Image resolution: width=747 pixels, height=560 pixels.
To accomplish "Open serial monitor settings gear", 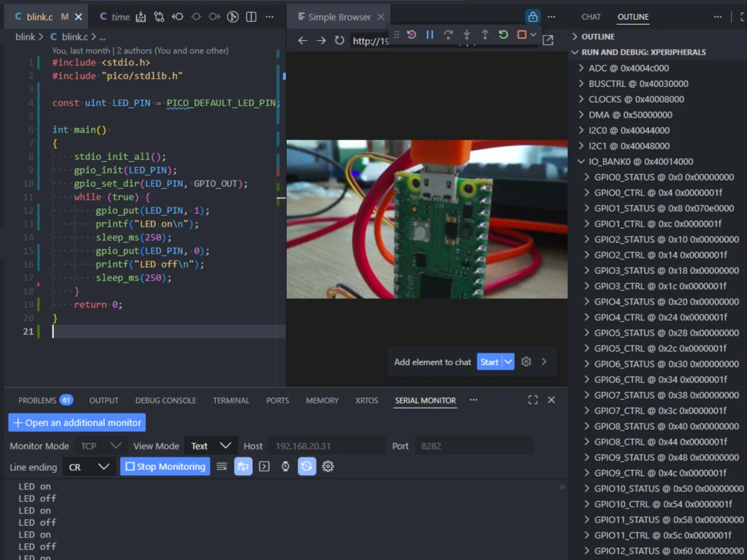I will click(328, 467).
